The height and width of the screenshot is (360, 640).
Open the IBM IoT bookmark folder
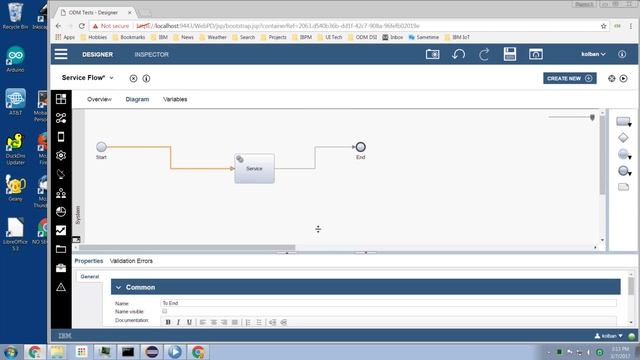(x=457, y=37)
